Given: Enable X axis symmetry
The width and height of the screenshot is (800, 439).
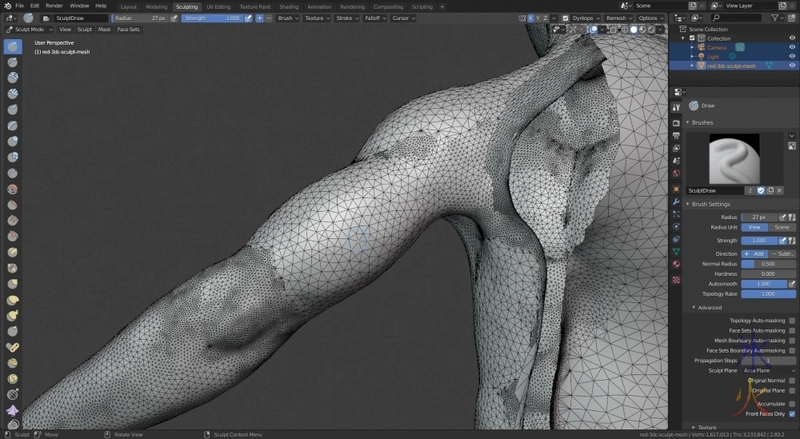Looking at the screenshot, I should click(530, 18).
